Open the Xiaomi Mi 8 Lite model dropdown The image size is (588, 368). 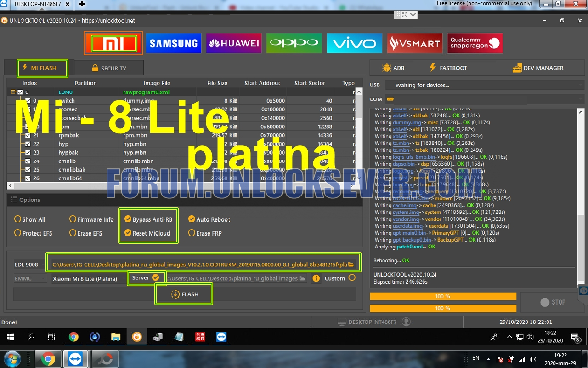pos(89,278)
